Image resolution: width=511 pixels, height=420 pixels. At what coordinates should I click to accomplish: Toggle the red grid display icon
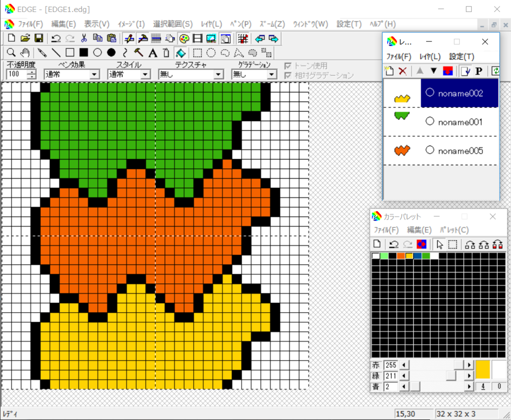[x=243, y=39]
